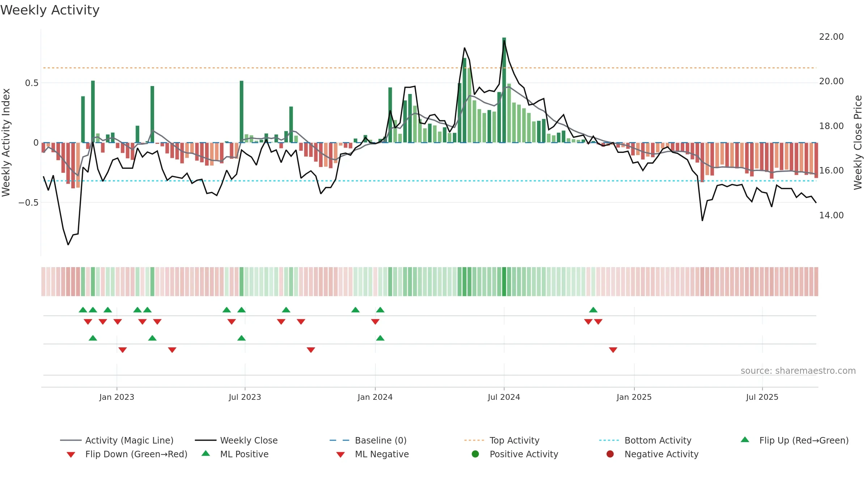Click the Positive Activity green dot icon

point(475,454)
